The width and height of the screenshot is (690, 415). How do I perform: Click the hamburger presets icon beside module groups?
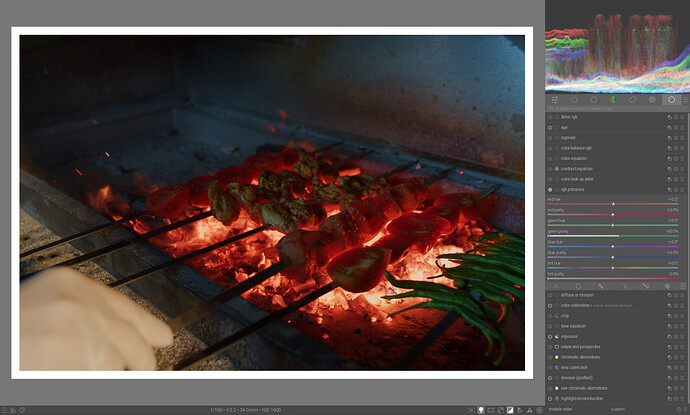coord(685,100)
